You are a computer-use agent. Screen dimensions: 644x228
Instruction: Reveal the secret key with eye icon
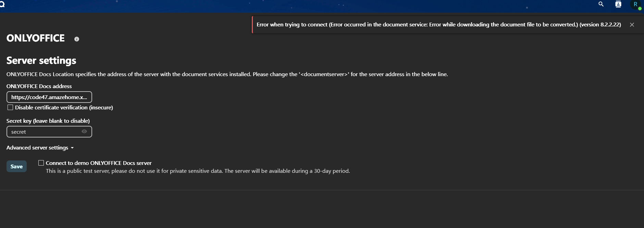pyautogui.click(x=84, y=132)
